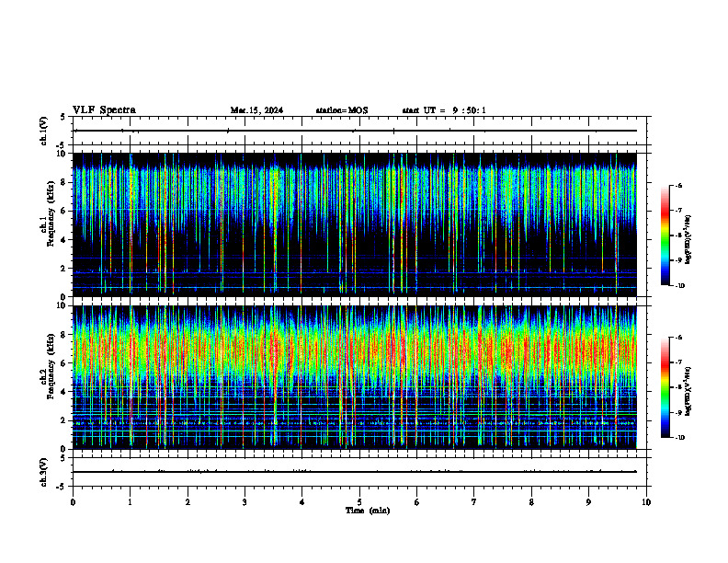Click the ch.2 spectrogram color scale bar

[665, 387]
